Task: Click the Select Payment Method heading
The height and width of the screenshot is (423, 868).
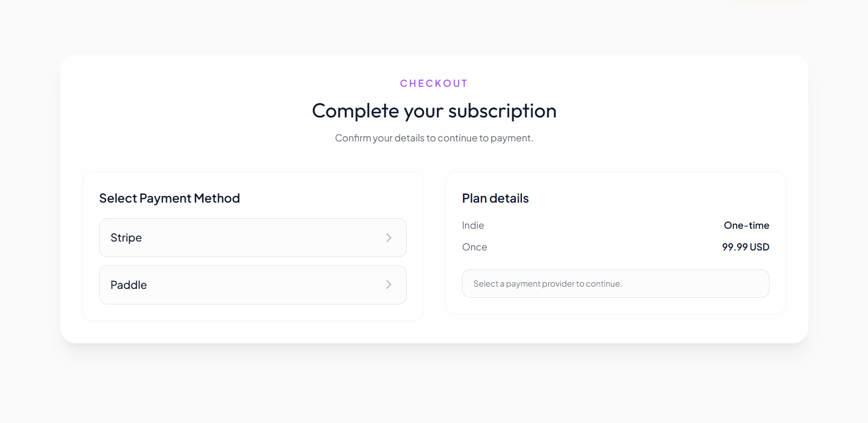Action: [169, 198]
